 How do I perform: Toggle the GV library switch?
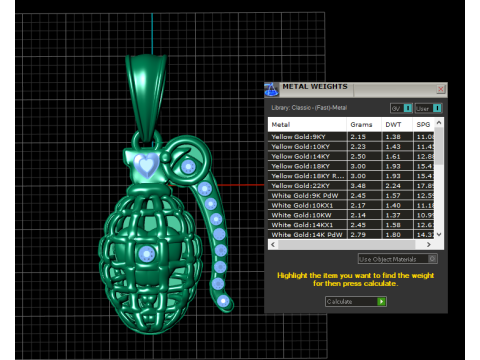pos(401,108)
